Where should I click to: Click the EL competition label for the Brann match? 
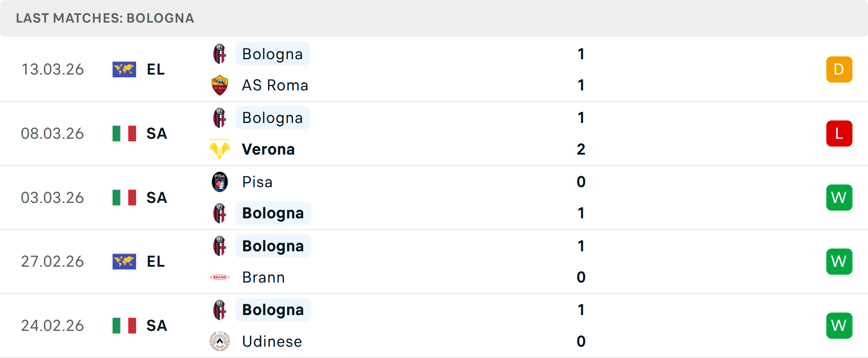[155, 261]
